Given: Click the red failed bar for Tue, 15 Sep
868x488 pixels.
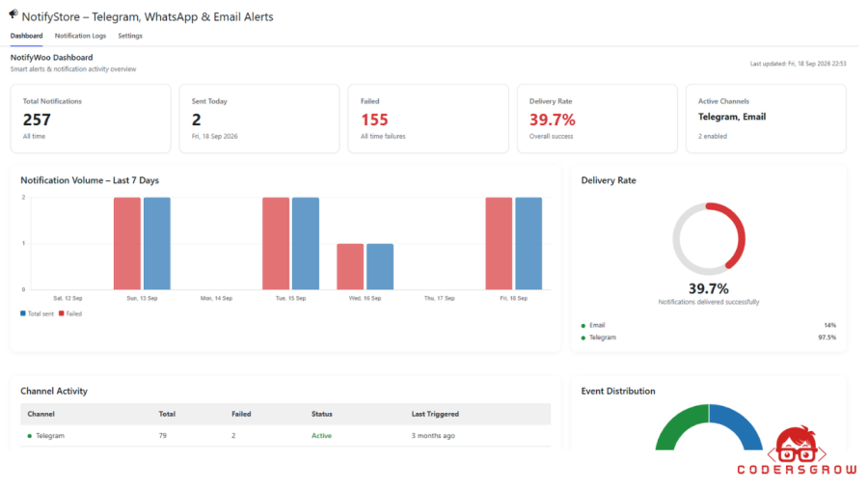Looking at the screenshot, I should 276,243.
